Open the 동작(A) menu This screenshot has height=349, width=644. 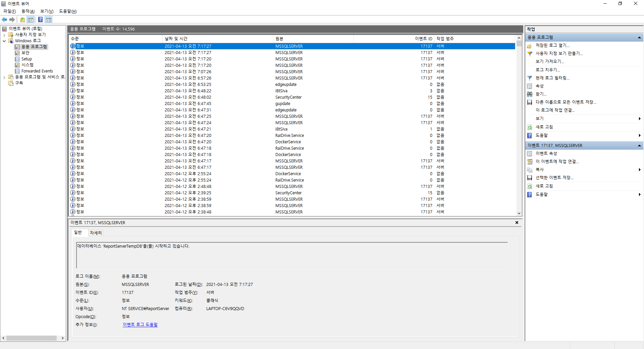click(x=28, y=11)
